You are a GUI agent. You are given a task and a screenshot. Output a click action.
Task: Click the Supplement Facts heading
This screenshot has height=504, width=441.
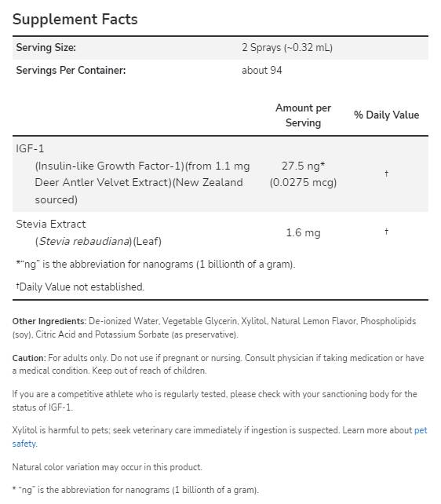75,20
